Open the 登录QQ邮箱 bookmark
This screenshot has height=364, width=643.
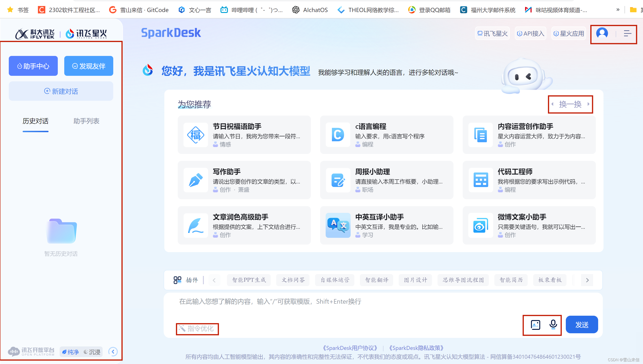[429, 10]
